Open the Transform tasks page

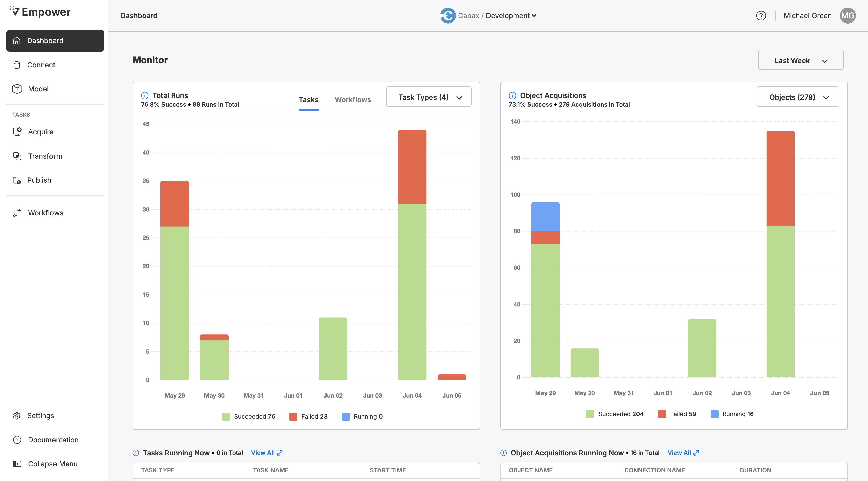tap(45, 156)
